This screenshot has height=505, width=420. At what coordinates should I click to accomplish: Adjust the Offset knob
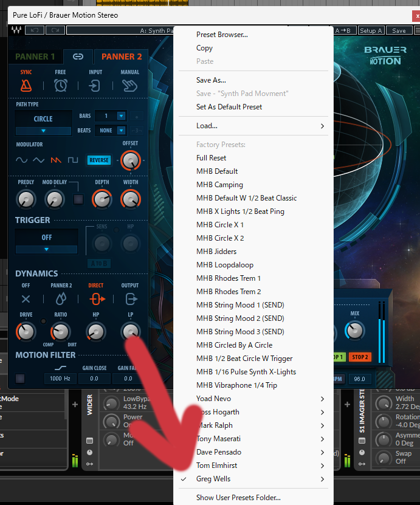point(130,160)
